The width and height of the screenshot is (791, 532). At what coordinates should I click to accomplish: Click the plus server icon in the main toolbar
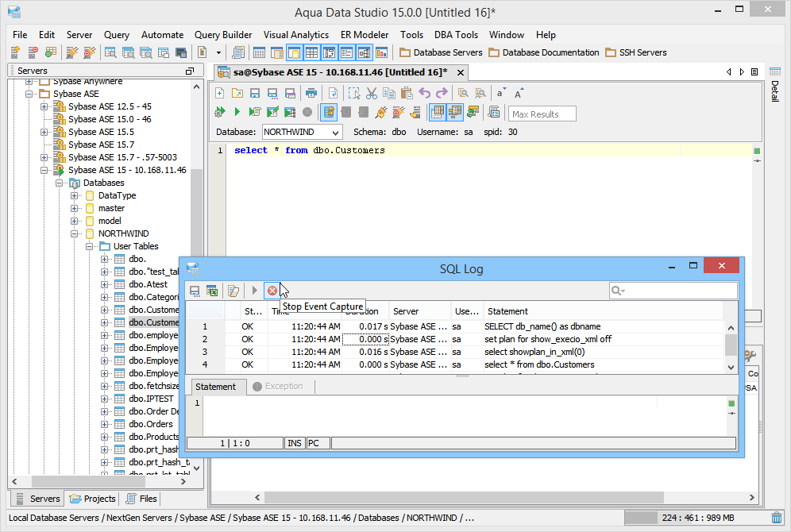coord(15,52)
